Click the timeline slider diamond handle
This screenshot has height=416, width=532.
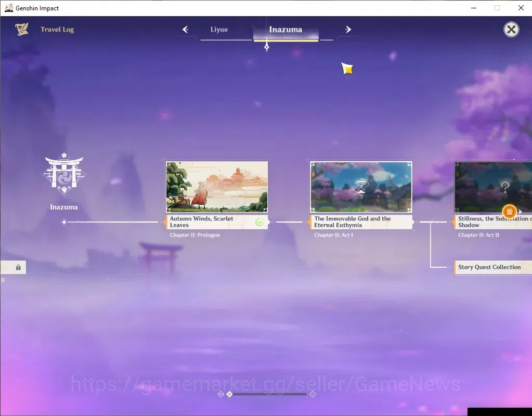[229, 394]
